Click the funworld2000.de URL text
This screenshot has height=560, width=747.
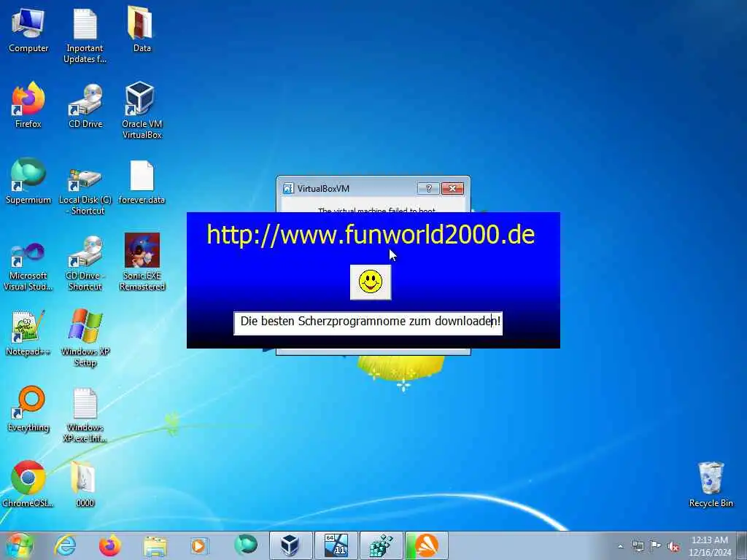click(371, 234)
